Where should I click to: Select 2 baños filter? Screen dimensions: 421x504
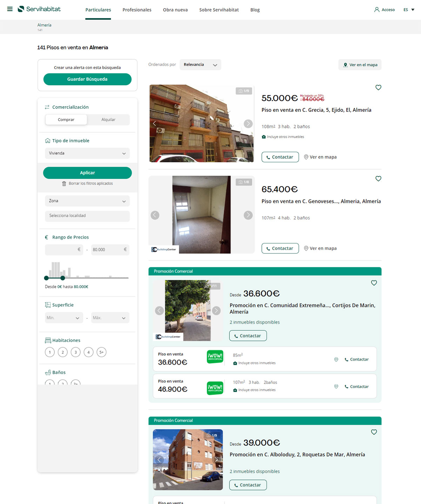63,384
